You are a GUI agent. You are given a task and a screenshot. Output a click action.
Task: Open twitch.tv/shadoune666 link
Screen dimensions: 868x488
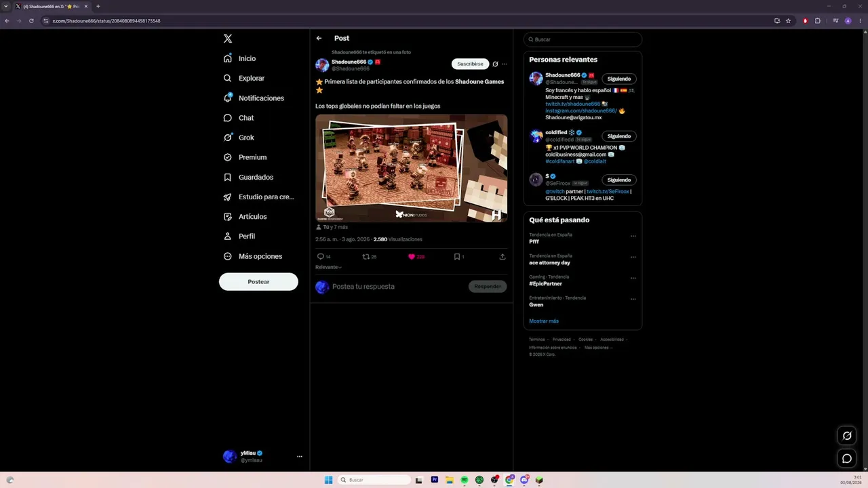[x=572, y=104]
